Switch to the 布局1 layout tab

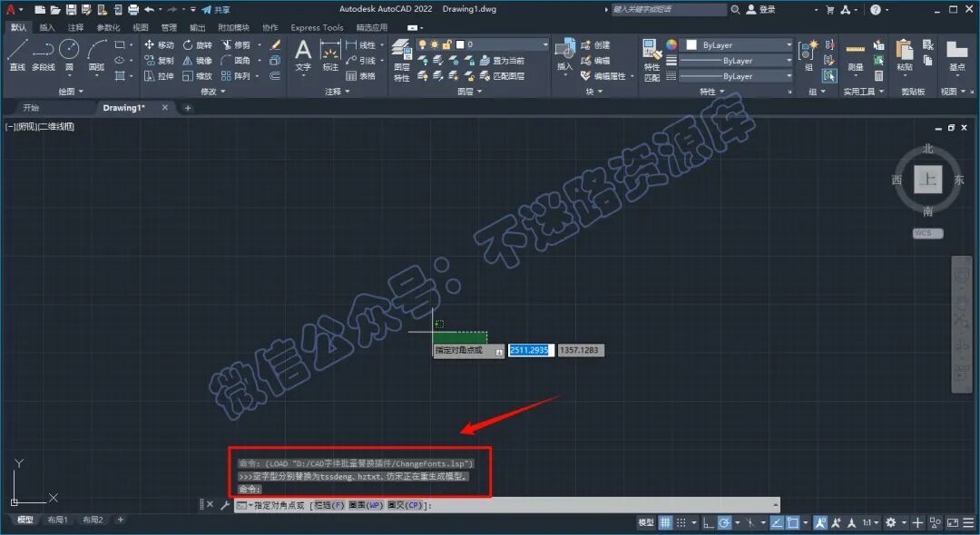click(x=57, y=520)
